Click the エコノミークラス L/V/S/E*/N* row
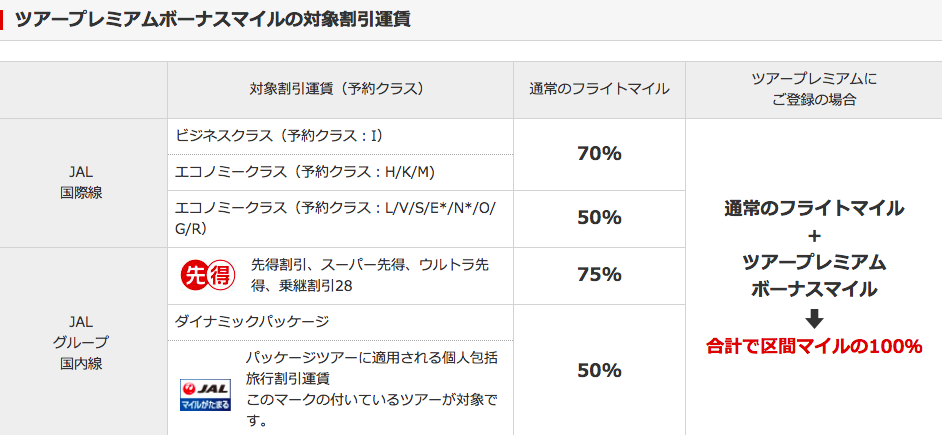Viewport: 942px width, 435px height. coord(340,219)
